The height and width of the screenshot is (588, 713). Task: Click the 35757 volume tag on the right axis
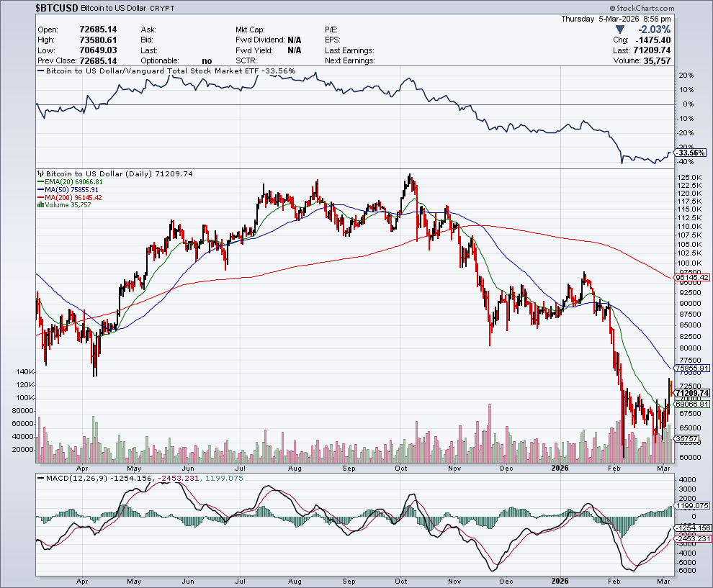pos(686,438)
